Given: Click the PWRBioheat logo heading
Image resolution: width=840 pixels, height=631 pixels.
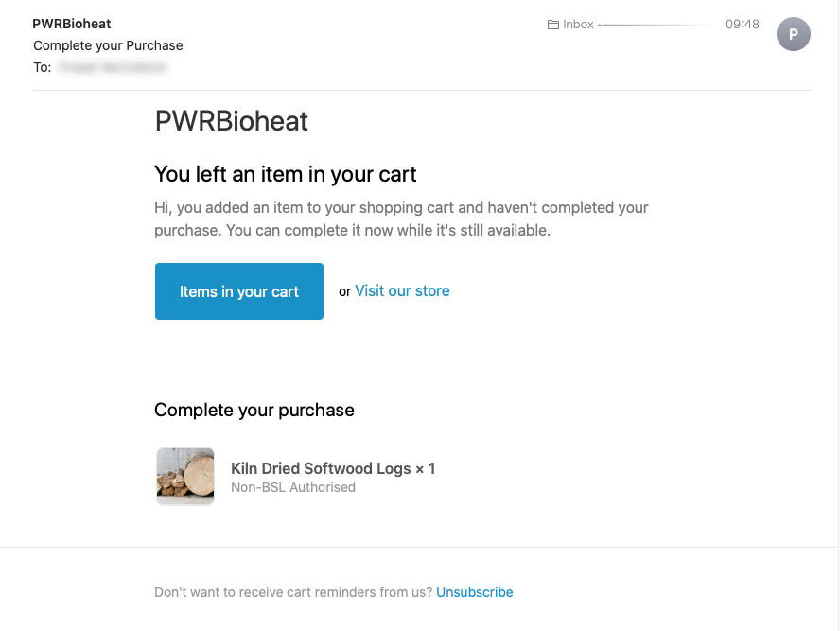Looking at the screenshot, I should pos(231,121).
